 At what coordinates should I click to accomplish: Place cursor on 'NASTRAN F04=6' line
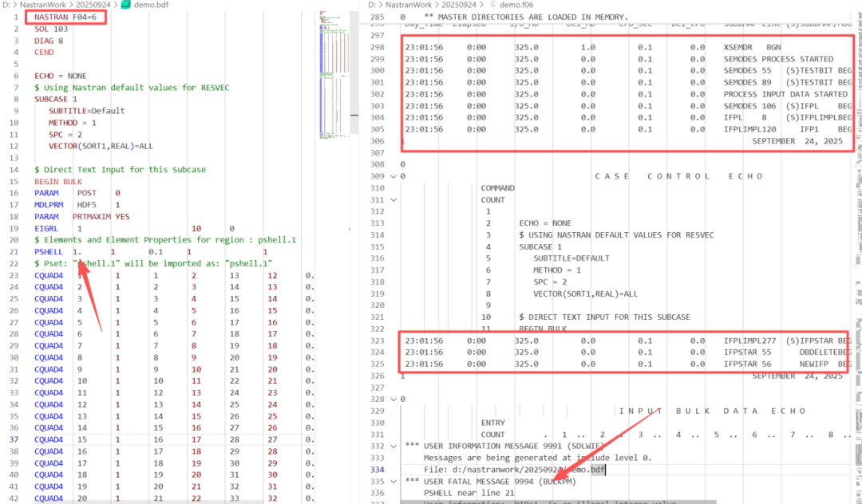pyautogui.click(x=65, y=17)
